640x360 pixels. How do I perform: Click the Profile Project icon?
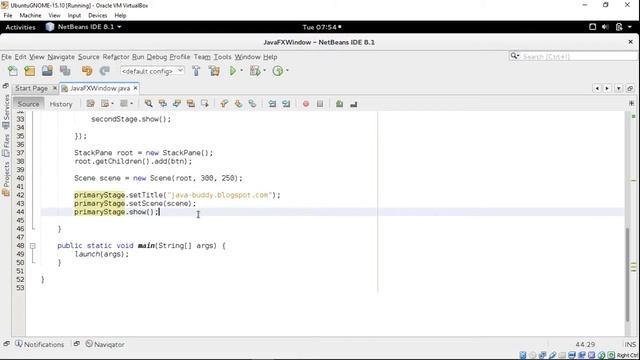tap(278, 71)
